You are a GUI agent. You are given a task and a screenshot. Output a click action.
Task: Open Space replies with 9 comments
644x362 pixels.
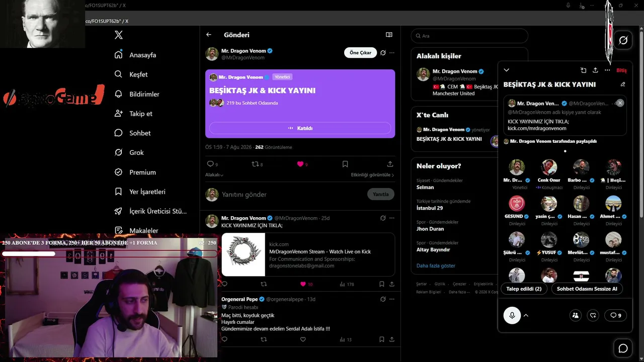coord(615,315)
